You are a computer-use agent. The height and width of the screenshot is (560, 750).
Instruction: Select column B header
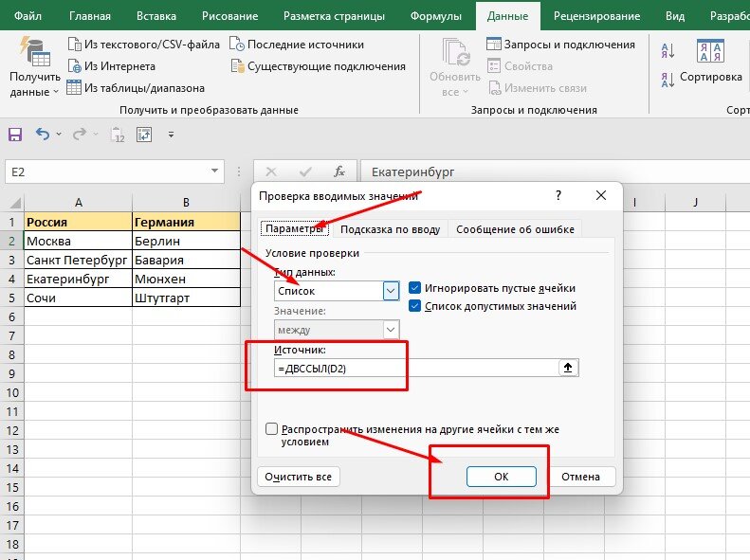(186, 203)
